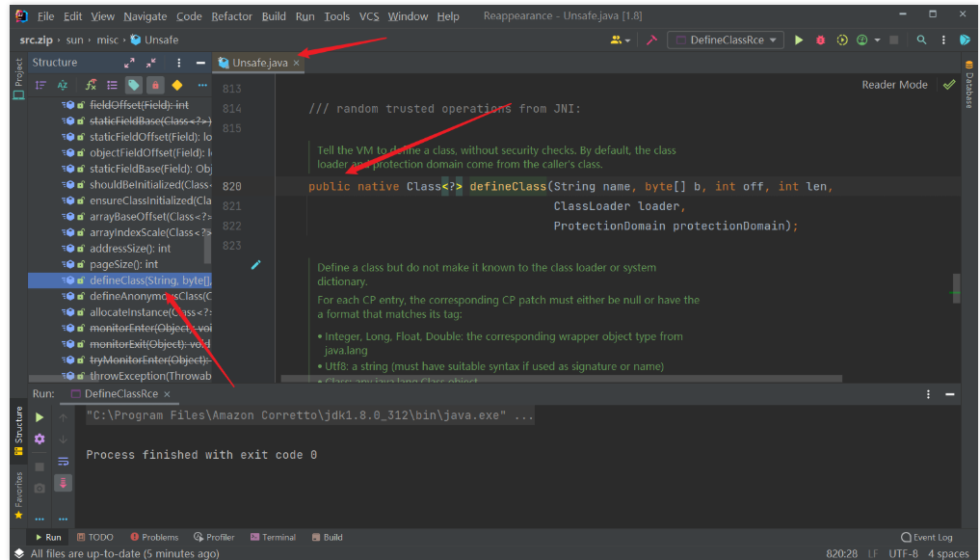This screenshot has width=980, height=560.
Task: Open the JetBrains icon at the toolbar's far end
Action: (x=965, y=40)
